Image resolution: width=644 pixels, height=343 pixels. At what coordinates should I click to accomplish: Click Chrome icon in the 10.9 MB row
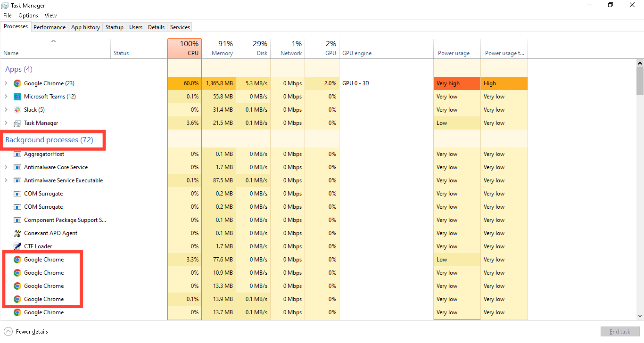(17, 273)
